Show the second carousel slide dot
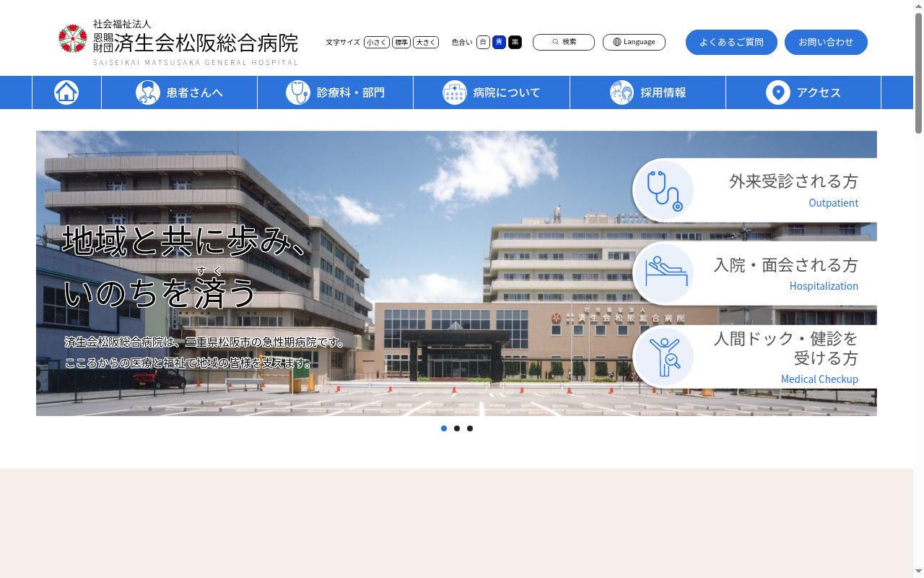This screenshot has width=924, height=578. click(457, 428)
